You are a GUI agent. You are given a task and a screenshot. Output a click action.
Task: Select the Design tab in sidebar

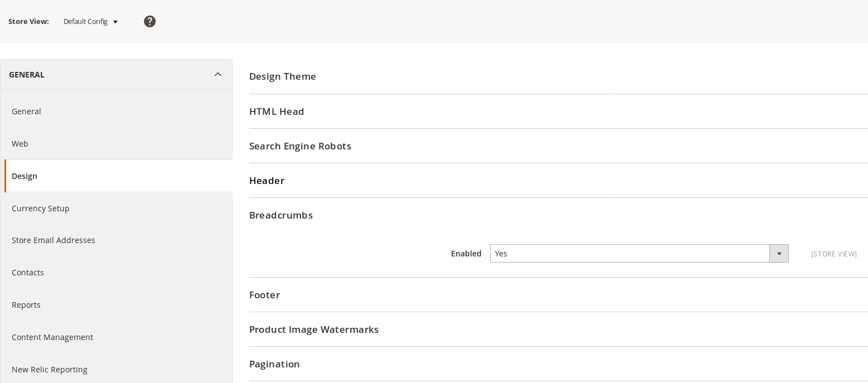click(25, 176)
